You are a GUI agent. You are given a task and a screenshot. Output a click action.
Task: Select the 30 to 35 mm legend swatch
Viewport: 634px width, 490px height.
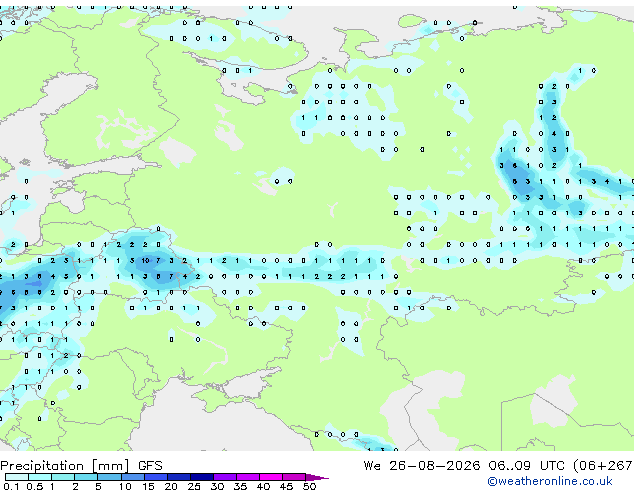[x=225, y=477]
